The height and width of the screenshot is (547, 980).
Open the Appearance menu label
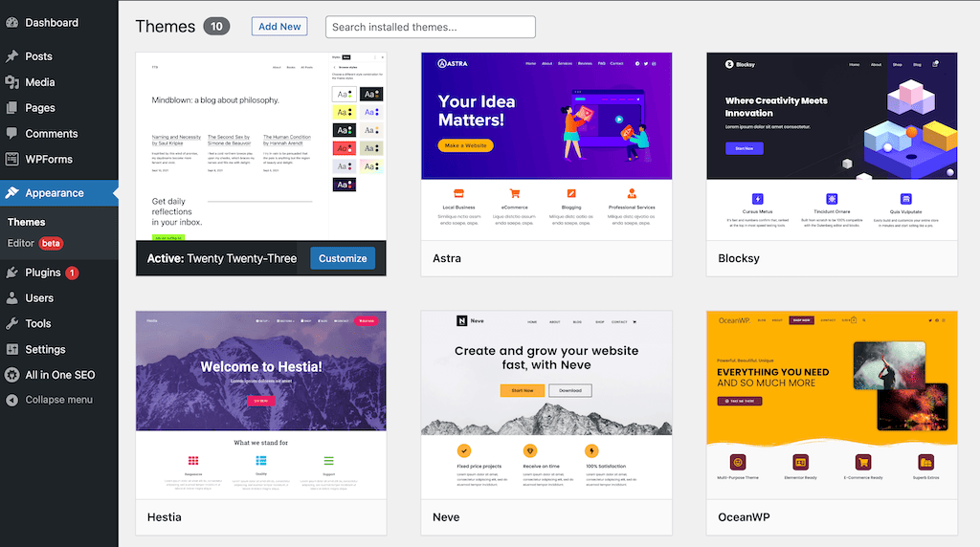pyautogui.click(x=55, y=193)
